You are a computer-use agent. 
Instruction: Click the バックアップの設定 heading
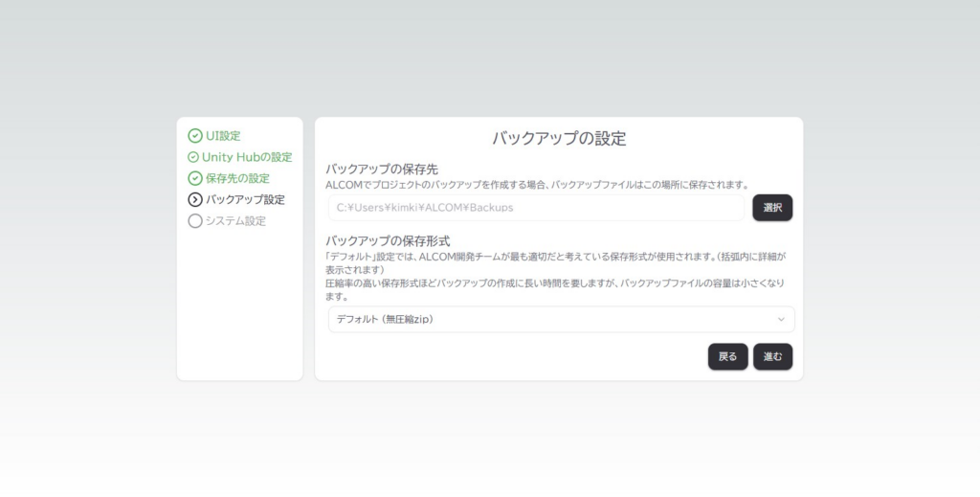559,138
